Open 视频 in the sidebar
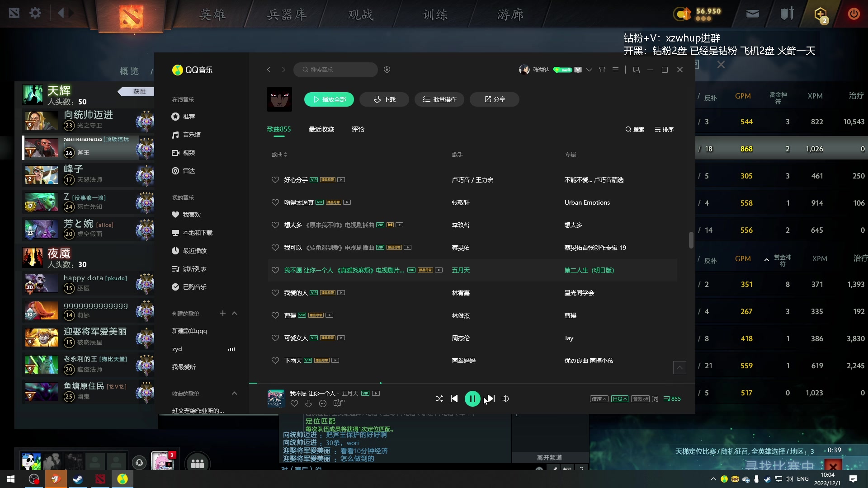868x488 pixels. coord(184,153)
